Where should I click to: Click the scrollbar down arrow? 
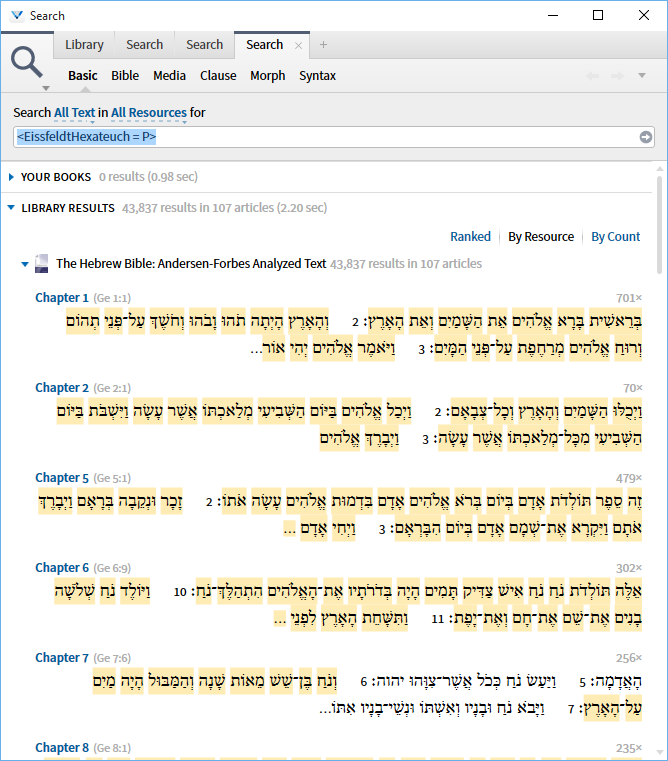point(659,752)
